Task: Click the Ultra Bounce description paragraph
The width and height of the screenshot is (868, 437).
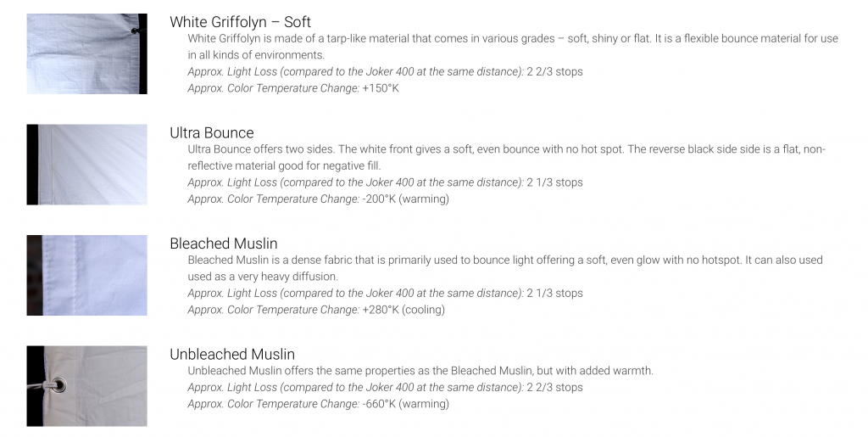Action: pos(506,157)
